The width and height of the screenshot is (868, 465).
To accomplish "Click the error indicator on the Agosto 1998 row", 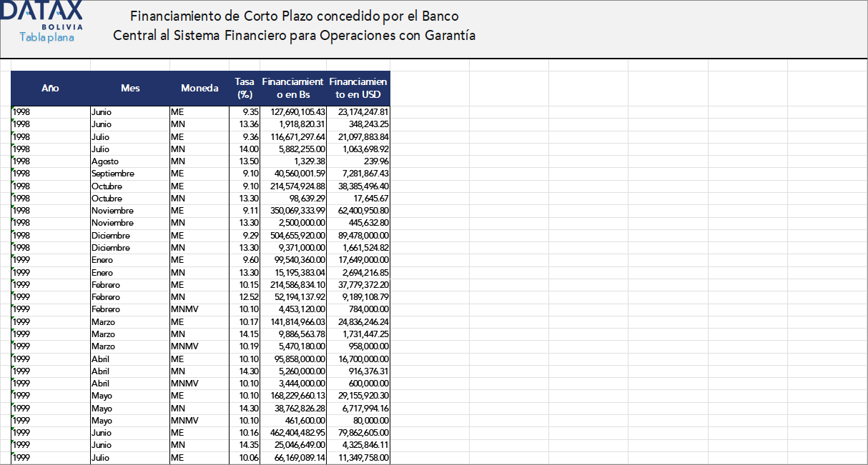I will pos(12,158).
